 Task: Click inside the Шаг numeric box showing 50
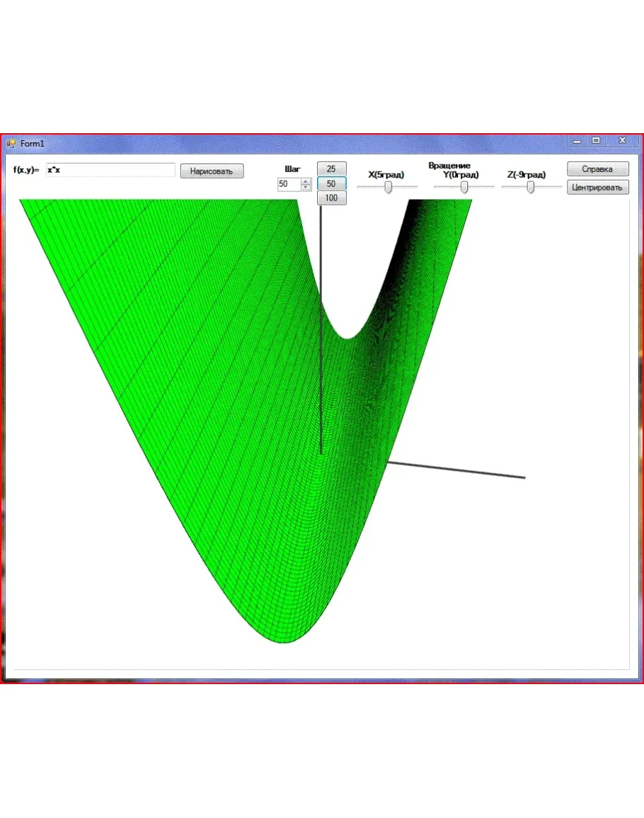point(289,184)
